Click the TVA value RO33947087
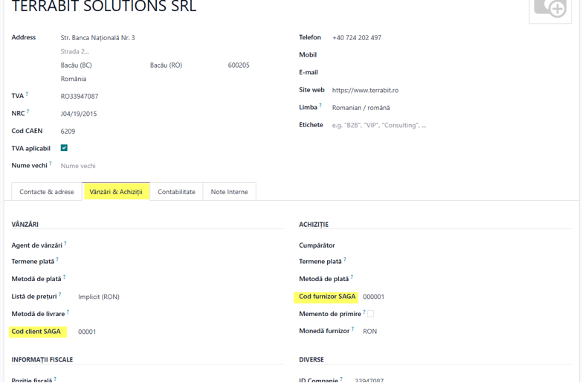The image size is (588, 386). [80, 97]
